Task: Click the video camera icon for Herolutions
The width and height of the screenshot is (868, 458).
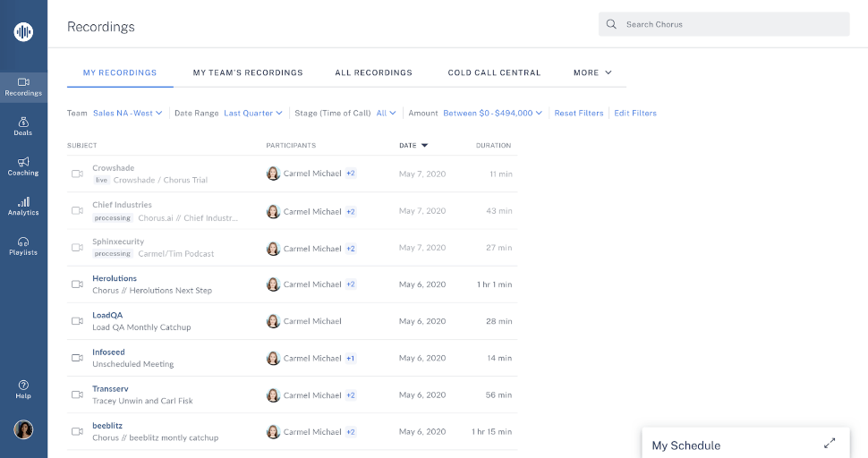Action: click(78, 284)
